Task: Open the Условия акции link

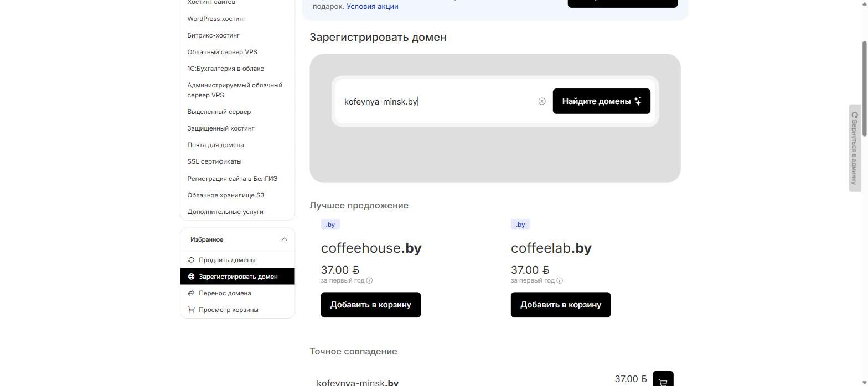Action: click(373, 7)
